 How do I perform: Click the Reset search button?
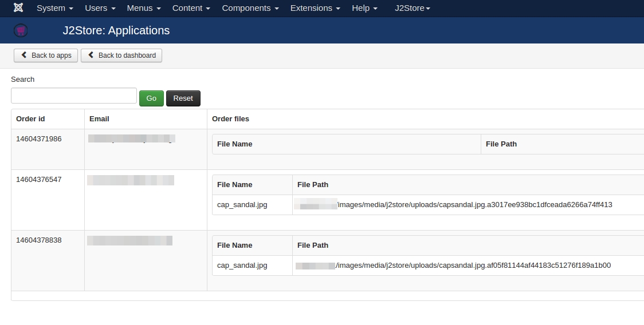pos(183,98)
